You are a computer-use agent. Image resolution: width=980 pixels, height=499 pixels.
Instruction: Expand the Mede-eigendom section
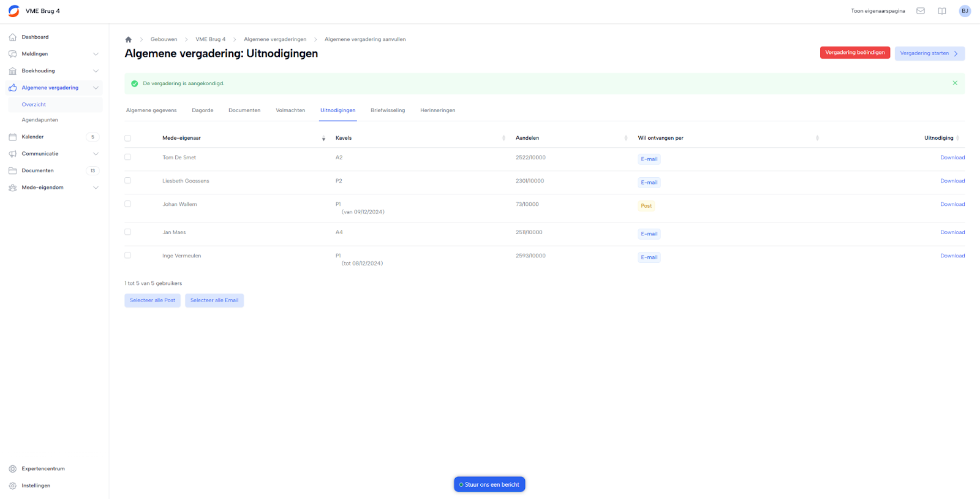tap(96, 188)
